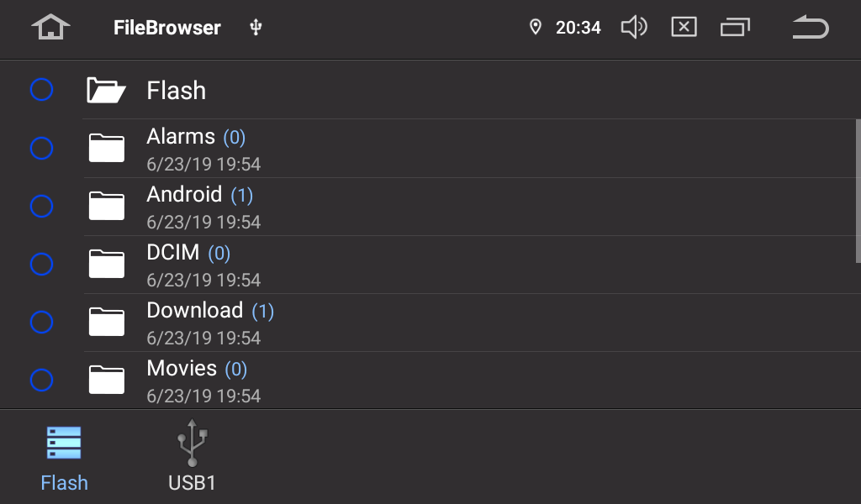Go to the home screen icon

coord(50,28)
